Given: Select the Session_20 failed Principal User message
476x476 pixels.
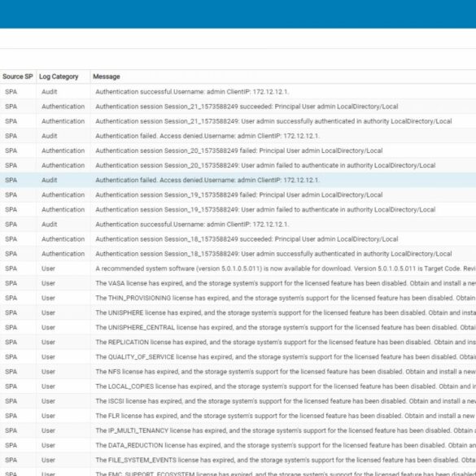Looking at the screenshot, I should [239, 151].
